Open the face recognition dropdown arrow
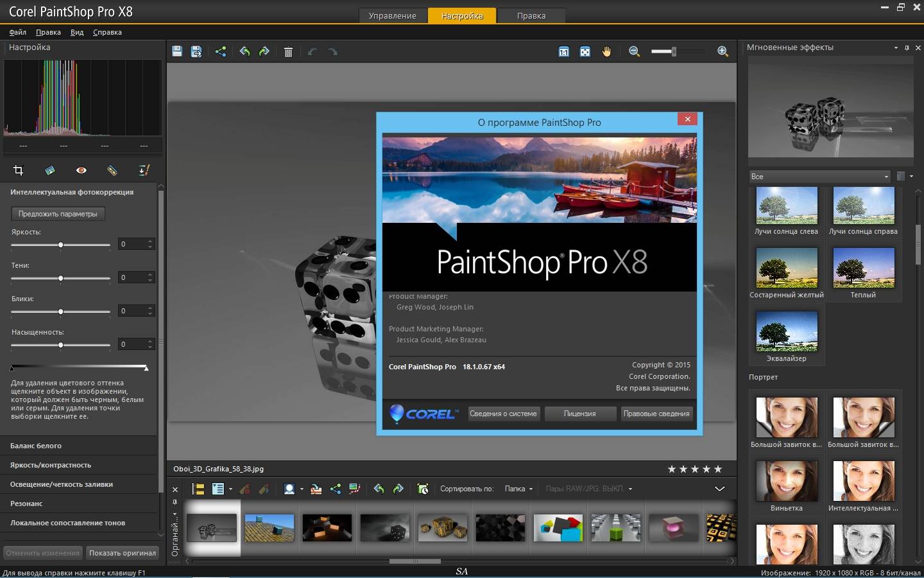The image size is (924, 578). point(302,489)
